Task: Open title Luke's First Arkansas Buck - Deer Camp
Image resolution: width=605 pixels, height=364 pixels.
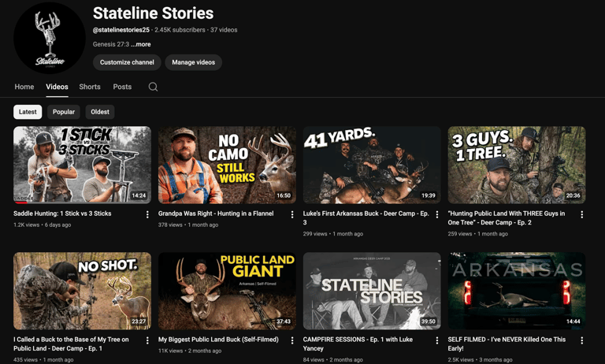Action: pyautogui.click(x=366, y=217)
